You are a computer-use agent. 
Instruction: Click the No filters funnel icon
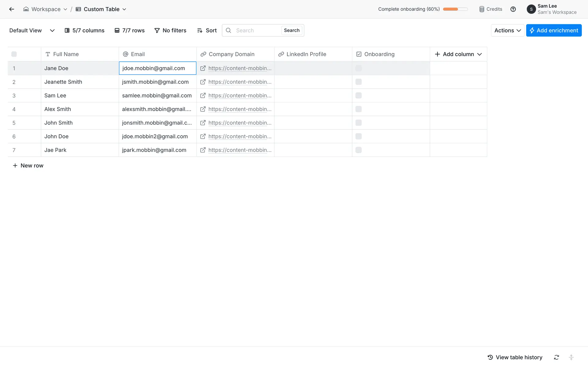click(x=157, y=30)
